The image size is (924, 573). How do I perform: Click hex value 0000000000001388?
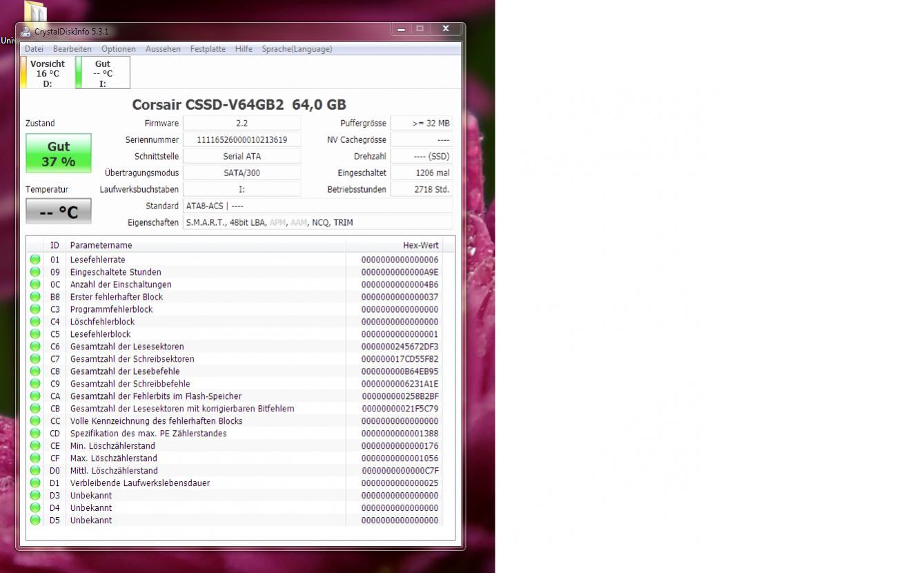[400, 434]
